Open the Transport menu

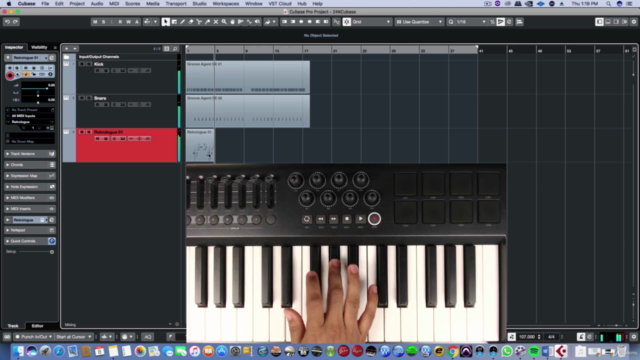176,4
